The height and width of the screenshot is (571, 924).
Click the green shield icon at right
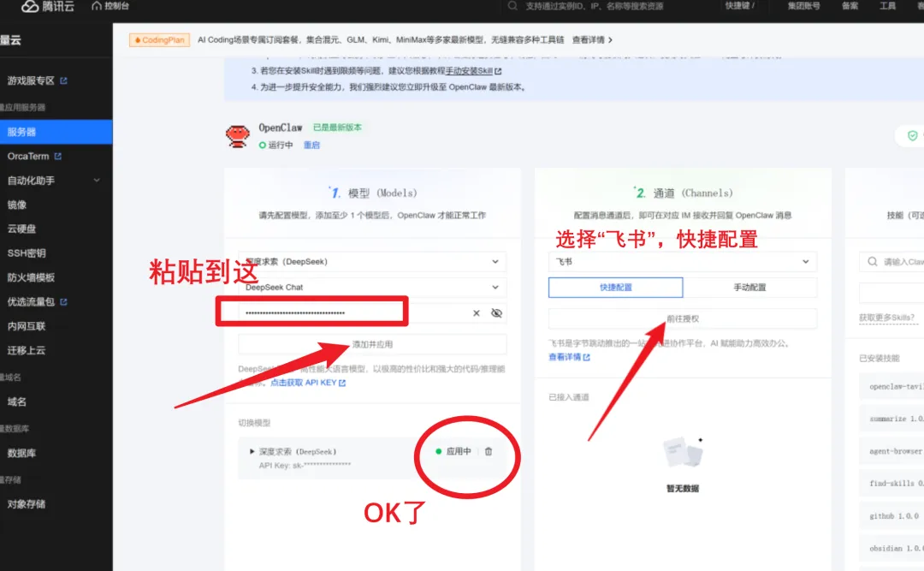click(x=912, y=135)
